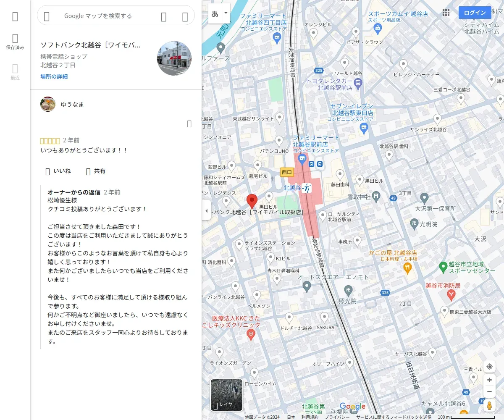Click the 大沢第一保育所 pin
This screenshot has width=504, height=420.
[x=424, y=198]
